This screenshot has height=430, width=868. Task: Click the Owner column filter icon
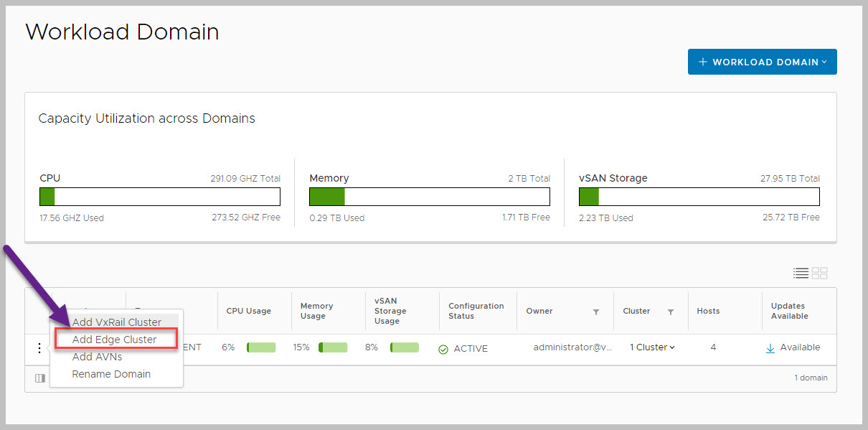pos(596,312)
